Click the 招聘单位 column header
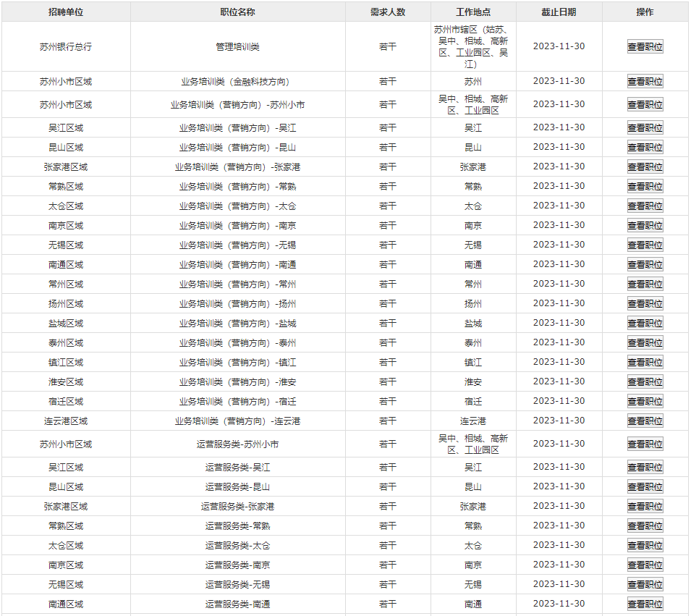Screen dimensions: 691x616 (66, 12)
